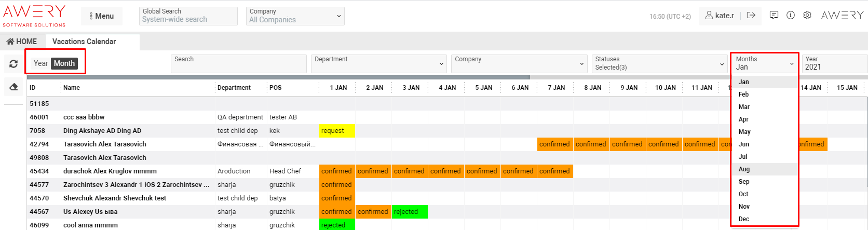This screenshot has height=230, width=868.
Task: Open the Menu button
Action: [102, 16]
